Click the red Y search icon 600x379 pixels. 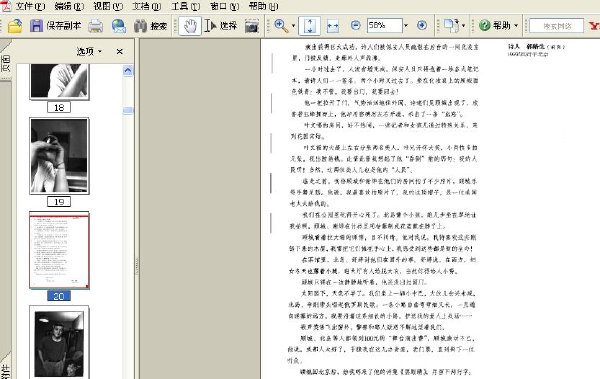(594, 26)
